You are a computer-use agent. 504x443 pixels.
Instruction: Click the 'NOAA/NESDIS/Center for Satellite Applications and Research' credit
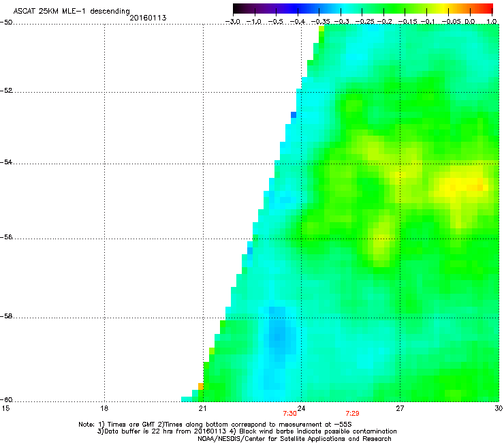[294, 439]
